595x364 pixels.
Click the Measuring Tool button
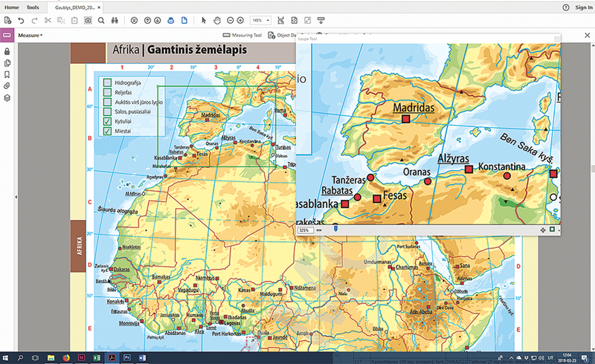[242, 35]
